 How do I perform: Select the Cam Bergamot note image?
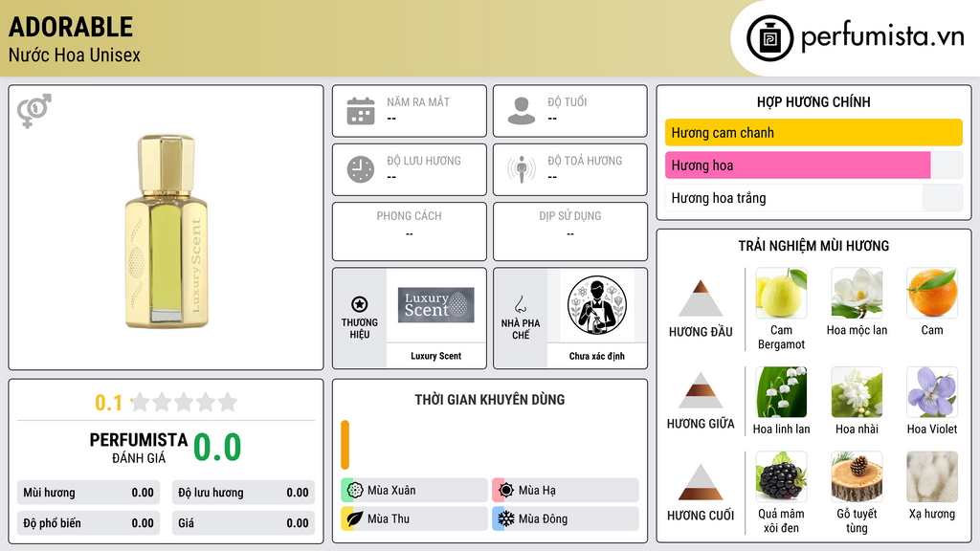click(x=781, y=293)
